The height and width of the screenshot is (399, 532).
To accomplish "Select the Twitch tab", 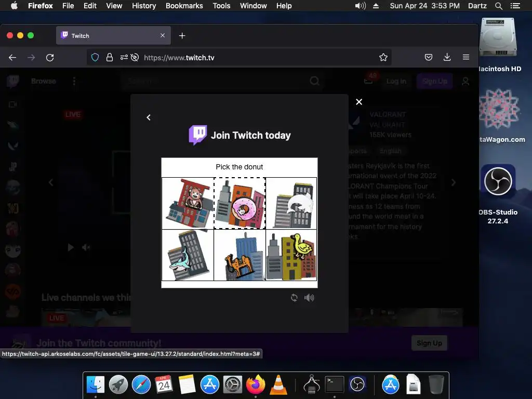I will 113,36.
